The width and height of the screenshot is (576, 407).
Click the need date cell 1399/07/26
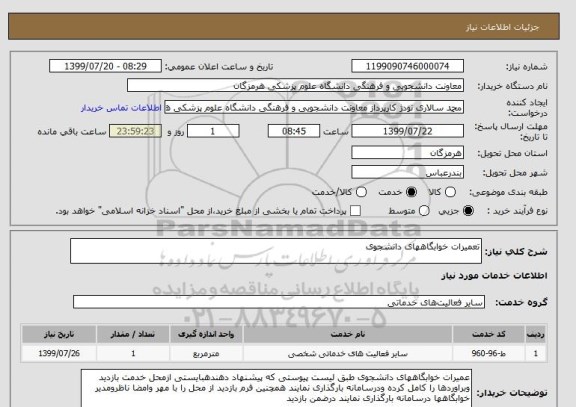click(x=59, y=353)
